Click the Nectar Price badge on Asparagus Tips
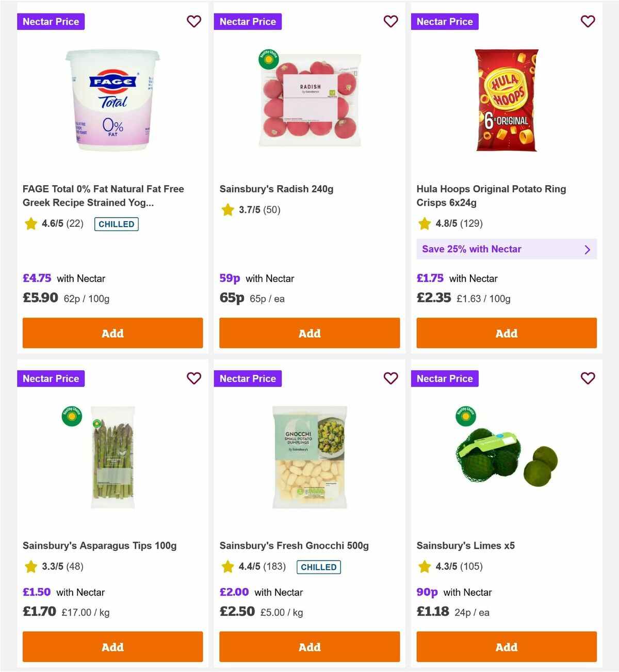 click(x=51, y=379)
